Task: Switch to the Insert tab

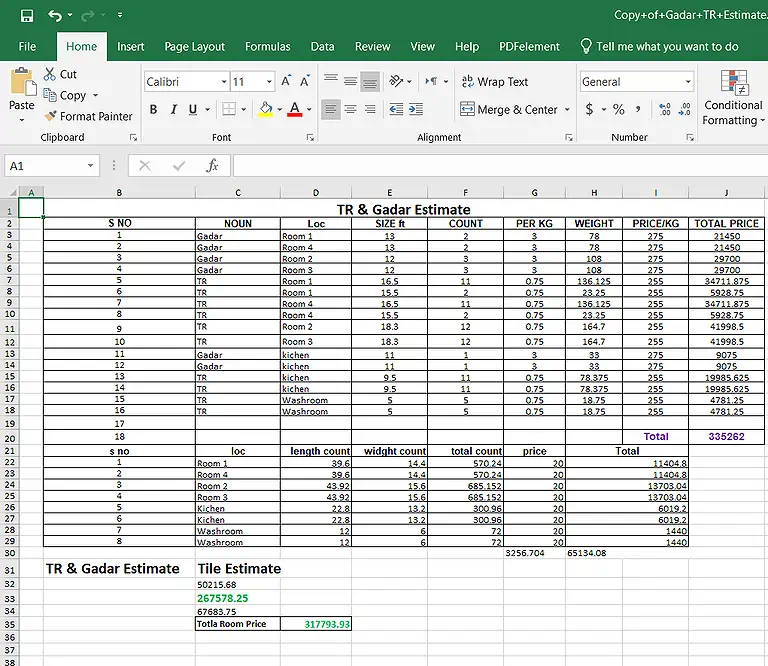Action: pyautogui.click(x=131, y=47)
